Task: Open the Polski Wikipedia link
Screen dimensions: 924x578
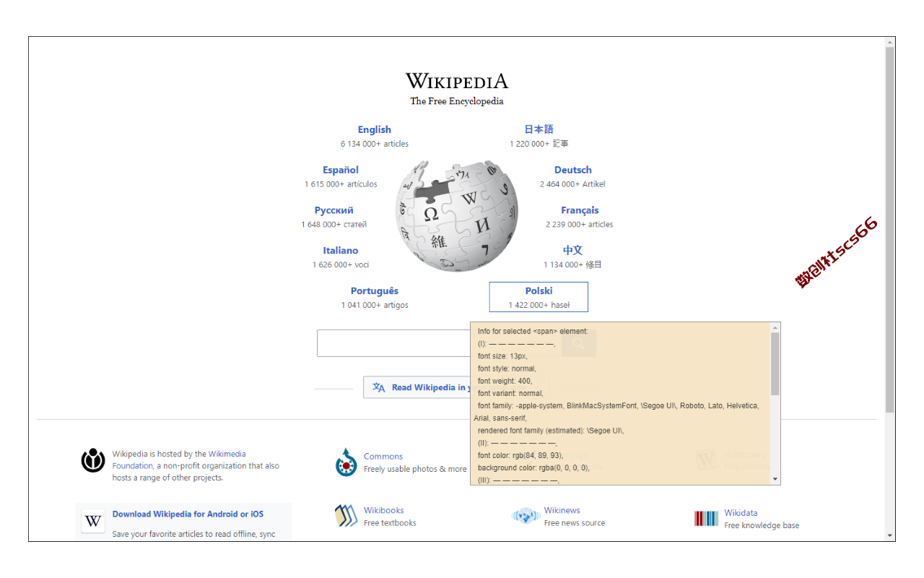Action: (539, 291)
